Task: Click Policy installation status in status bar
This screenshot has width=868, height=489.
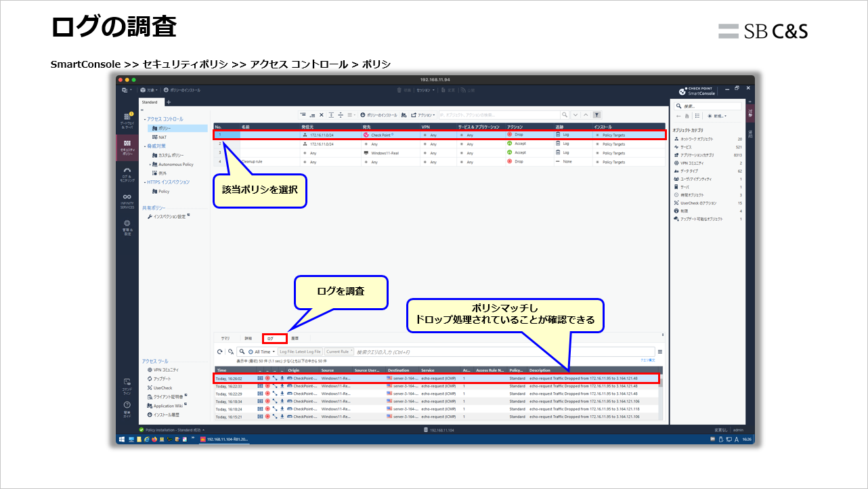Action: point(171,429)
